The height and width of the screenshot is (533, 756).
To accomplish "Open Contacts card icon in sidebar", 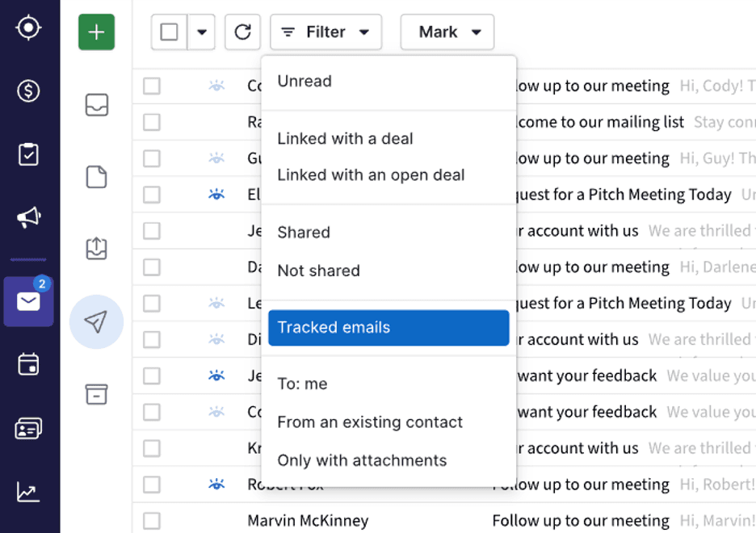I will click(28, 428).
